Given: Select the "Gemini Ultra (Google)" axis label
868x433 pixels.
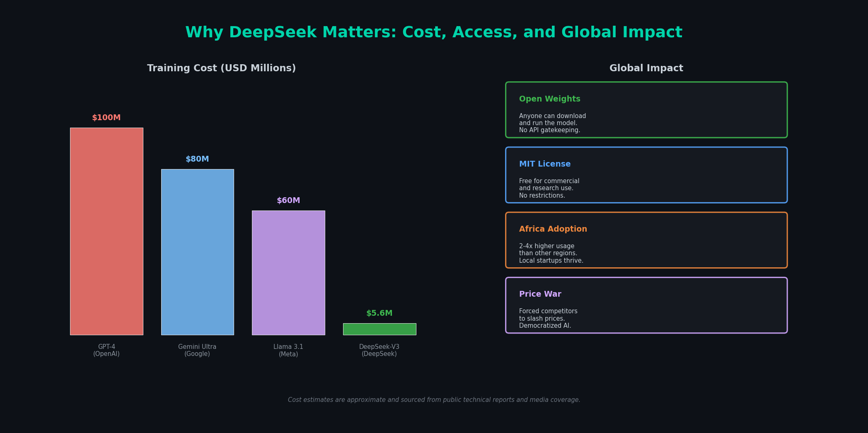Looking at the screenshot, I should pyautogui.click(x=197, y=351).
